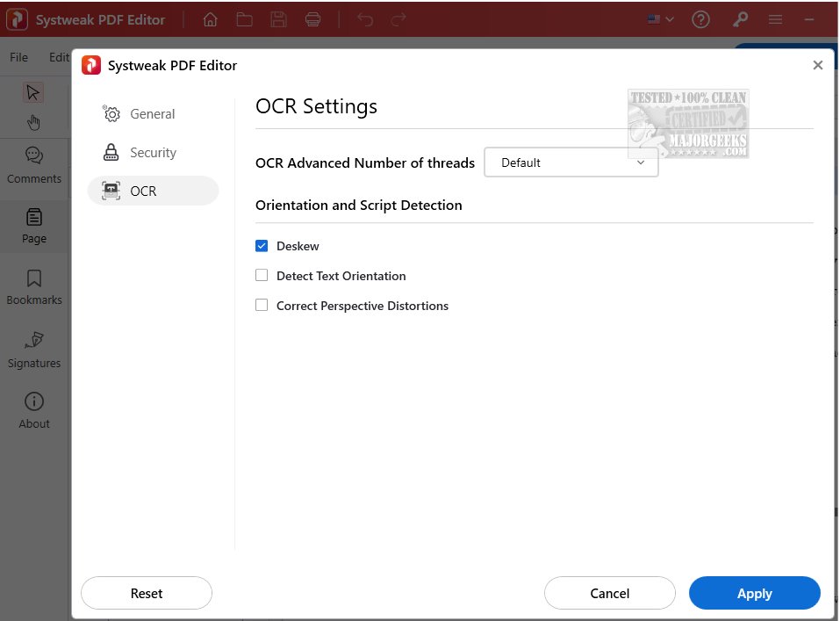Click the Apply button
This screenshot has width=840, height=621.
coord(754,594)
